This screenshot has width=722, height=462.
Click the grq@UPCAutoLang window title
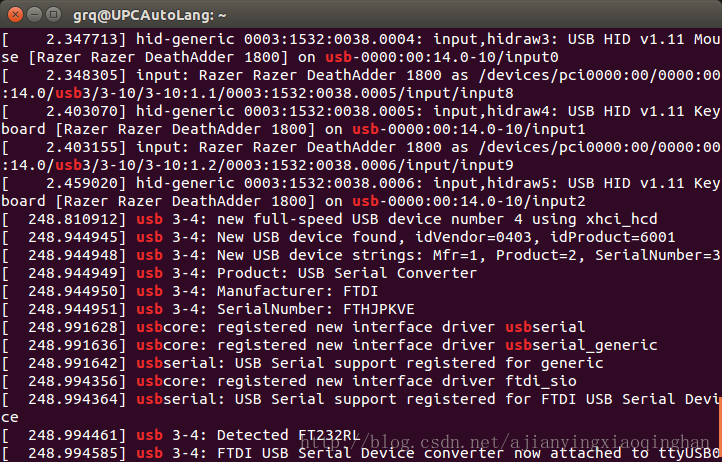[x=150, y=15]
